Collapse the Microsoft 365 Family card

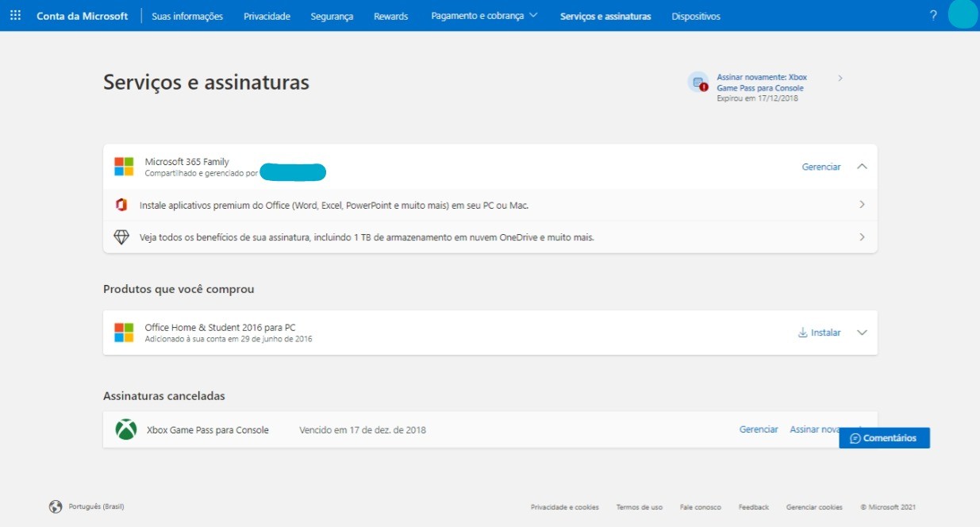tap(863, 167)
